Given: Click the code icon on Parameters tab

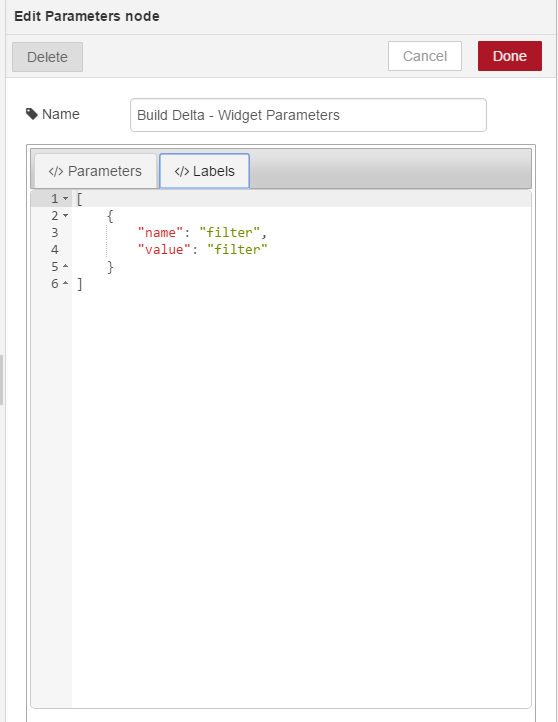Looking at the screenshot, I should pos(56,171).
